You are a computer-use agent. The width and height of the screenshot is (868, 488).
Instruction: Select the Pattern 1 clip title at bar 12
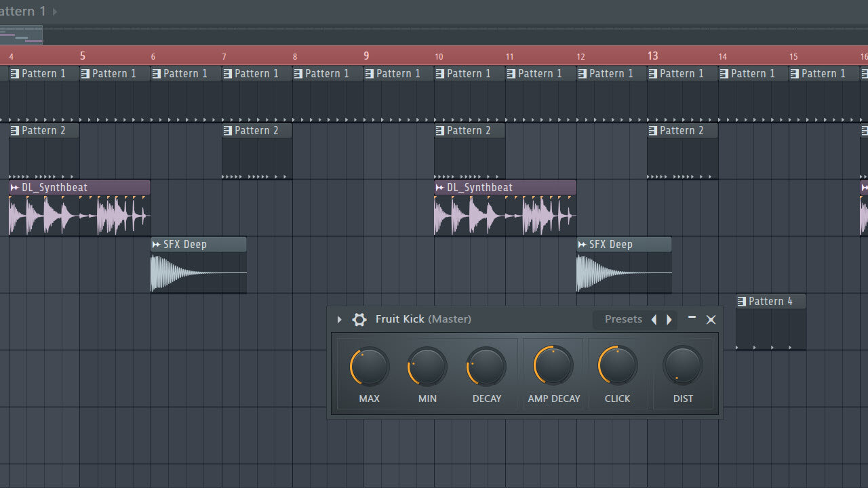(611, 73)
